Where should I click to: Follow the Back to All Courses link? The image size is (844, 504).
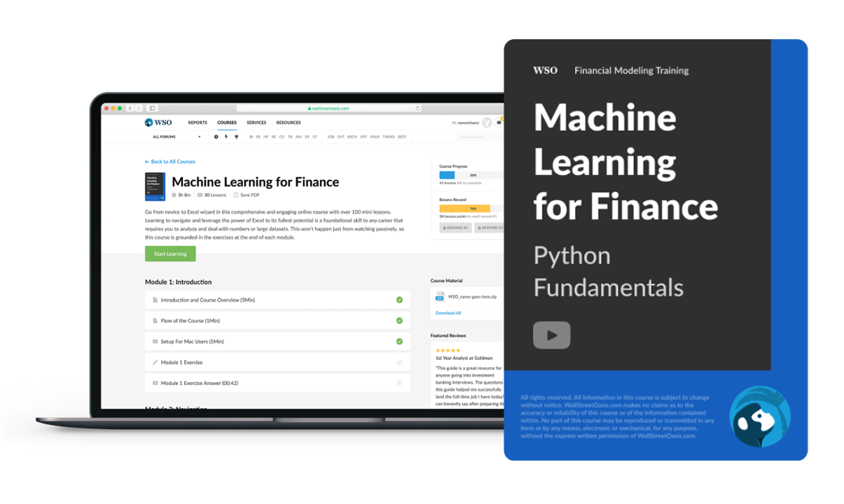pos(170,162)
